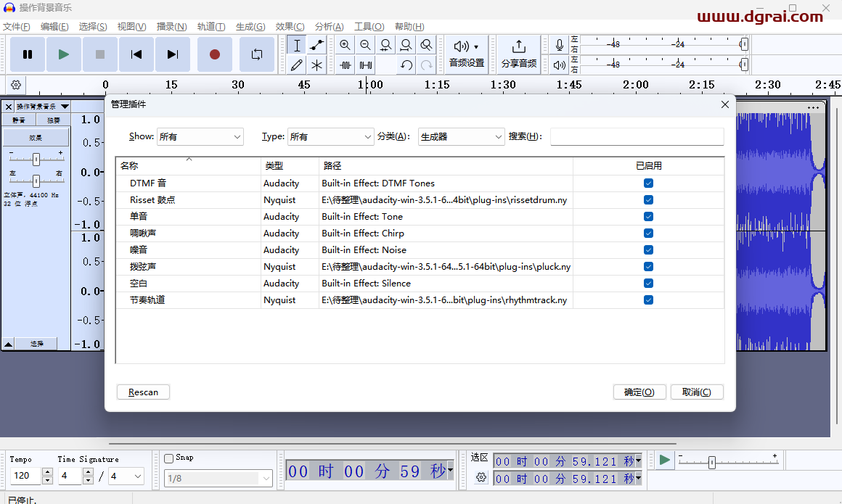
Task: Click the speaker playback meter icon
Action: [560, 65]
